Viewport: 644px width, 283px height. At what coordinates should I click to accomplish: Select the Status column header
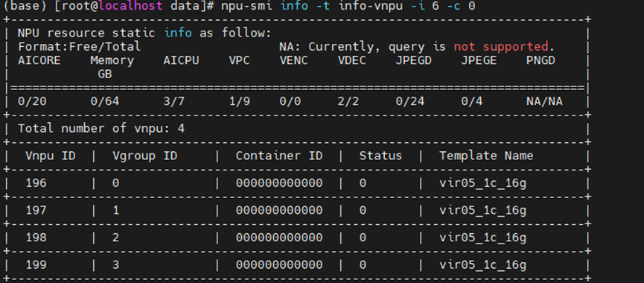(x=380, y=156)
